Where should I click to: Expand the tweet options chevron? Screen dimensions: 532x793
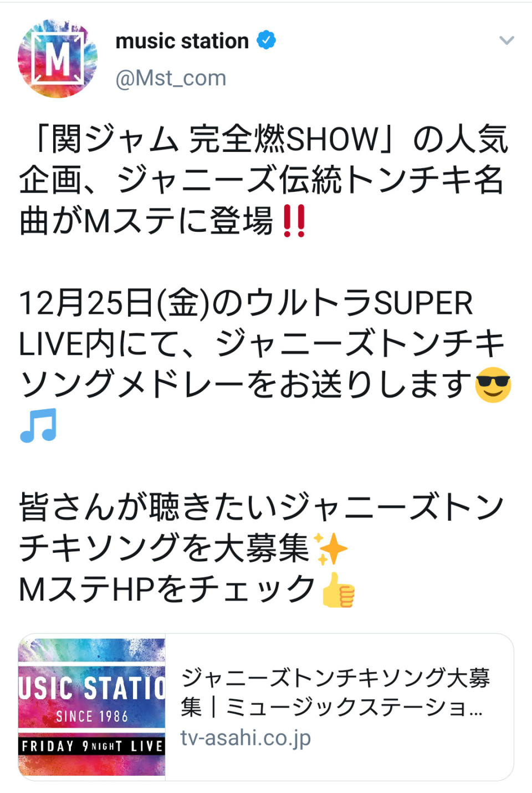point(507,40)
